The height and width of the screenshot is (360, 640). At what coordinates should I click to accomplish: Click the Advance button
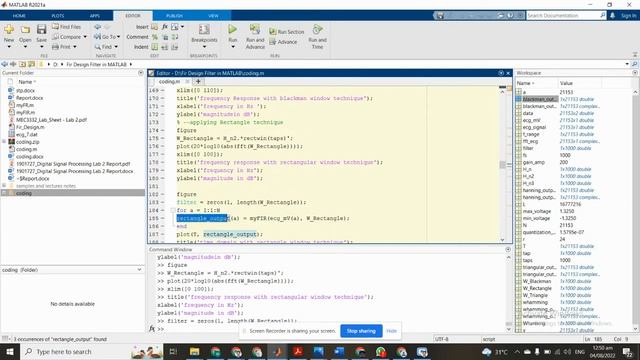pos(283,42)
